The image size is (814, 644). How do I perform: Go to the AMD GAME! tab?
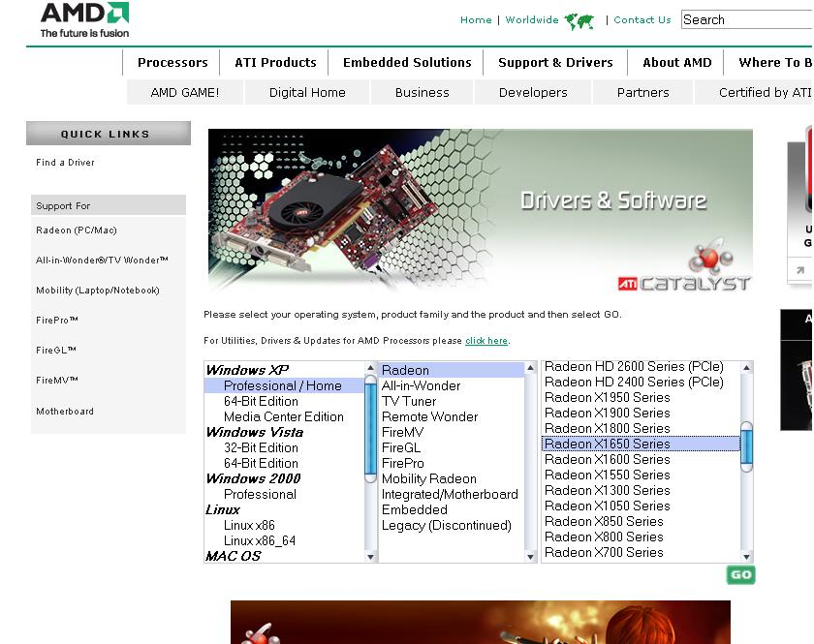point(184,92)
